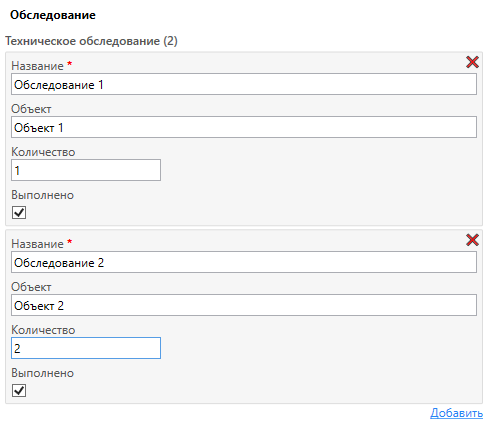Click the Количество field with value 2

tap(86, 348)
